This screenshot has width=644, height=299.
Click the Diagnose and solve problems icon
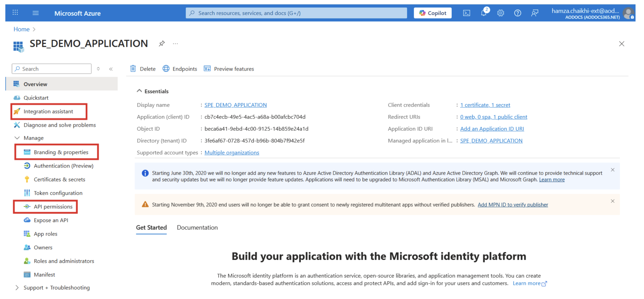17,125
